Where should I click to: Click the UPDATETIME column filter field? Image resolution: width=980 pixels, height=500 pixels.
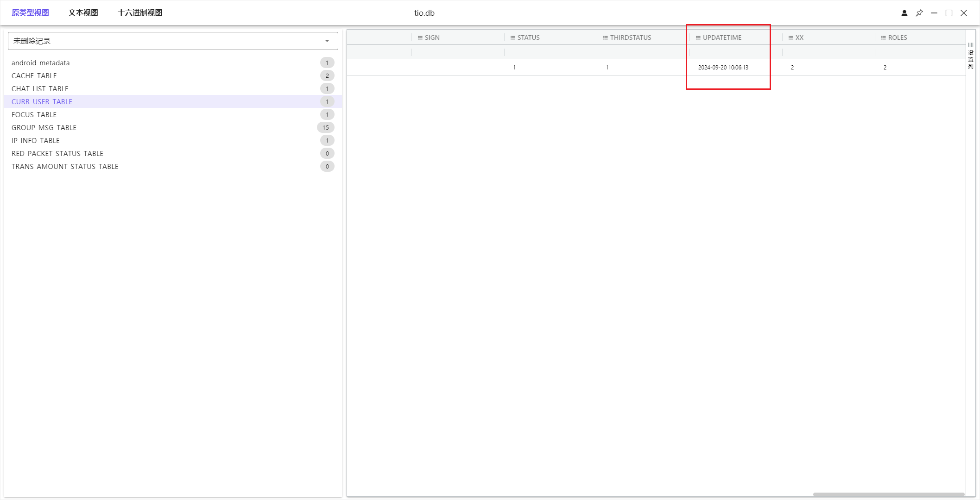pos(736,52)
